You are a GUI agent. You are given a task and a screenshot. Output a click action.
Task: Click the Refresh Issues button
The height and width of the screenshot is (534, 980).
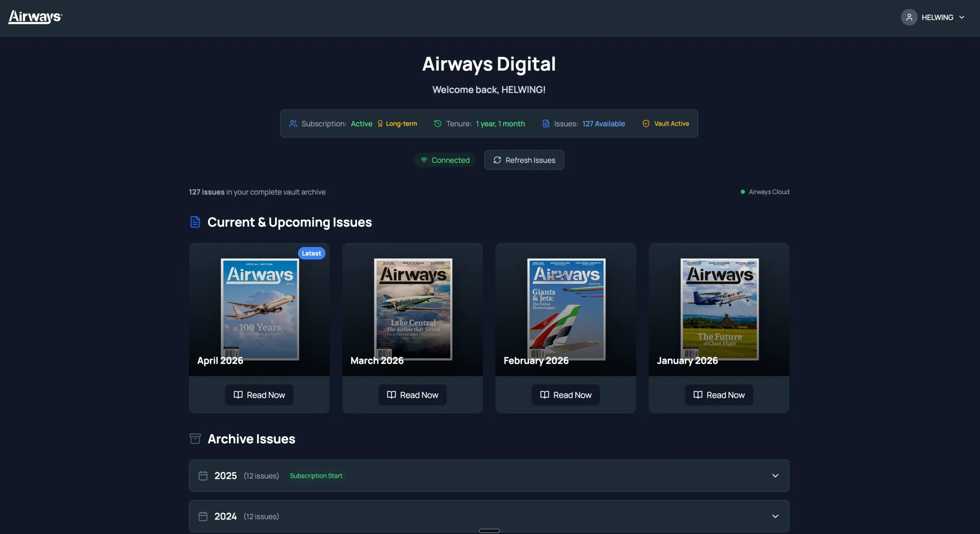524,160
